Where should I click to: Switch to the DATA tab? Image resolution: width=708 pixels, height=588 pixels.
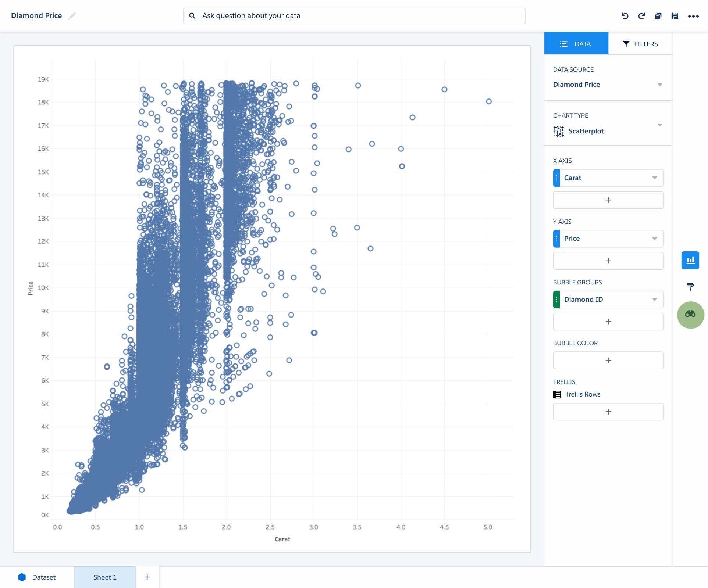coord(576,44)
